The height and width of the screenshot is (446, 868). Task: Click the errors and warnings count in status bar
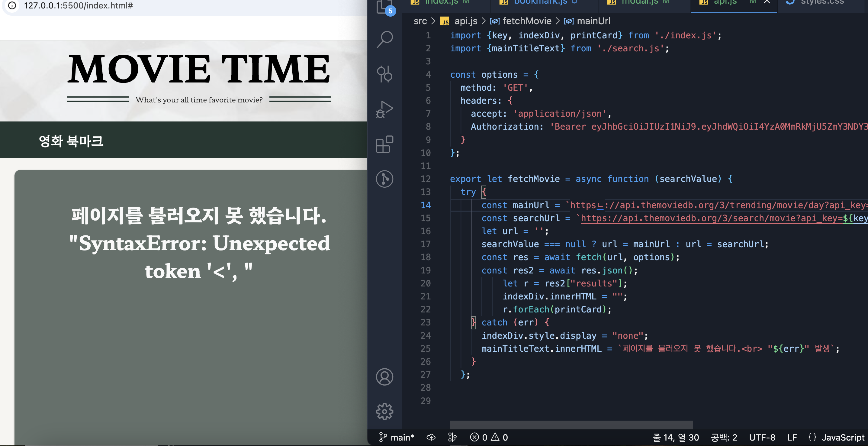pos(489,437)
